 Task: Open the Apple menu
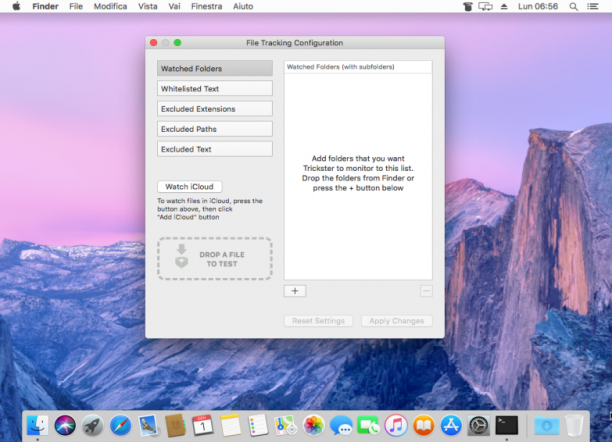tap(16, 6)
